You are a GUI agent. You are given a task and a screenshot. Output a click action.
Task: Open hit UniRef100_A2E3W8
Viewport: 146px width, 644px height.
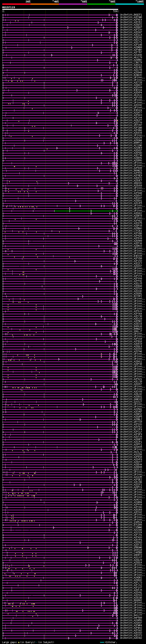[x=131, y=17]
